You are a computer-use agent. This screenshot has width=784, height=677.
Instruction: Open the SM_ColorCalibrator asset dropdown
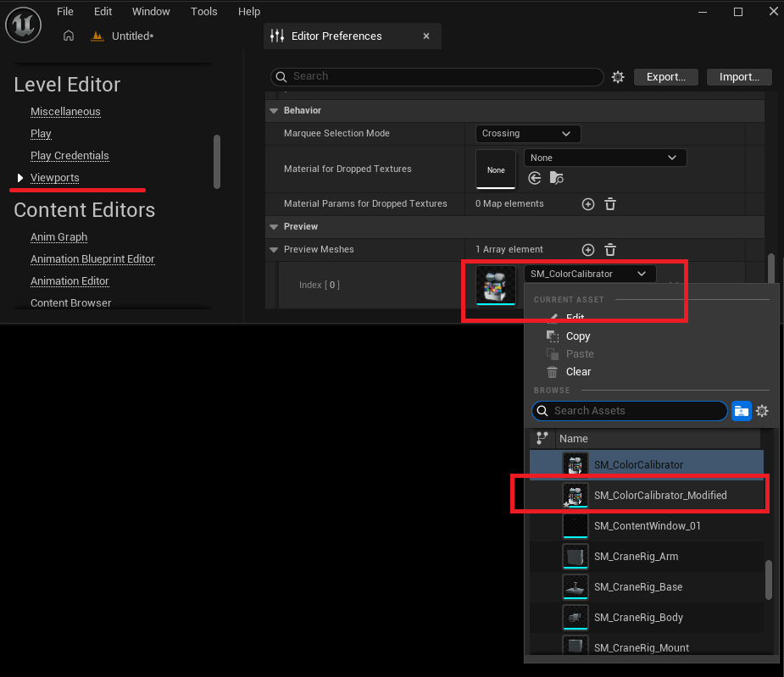tap(590, 274)
